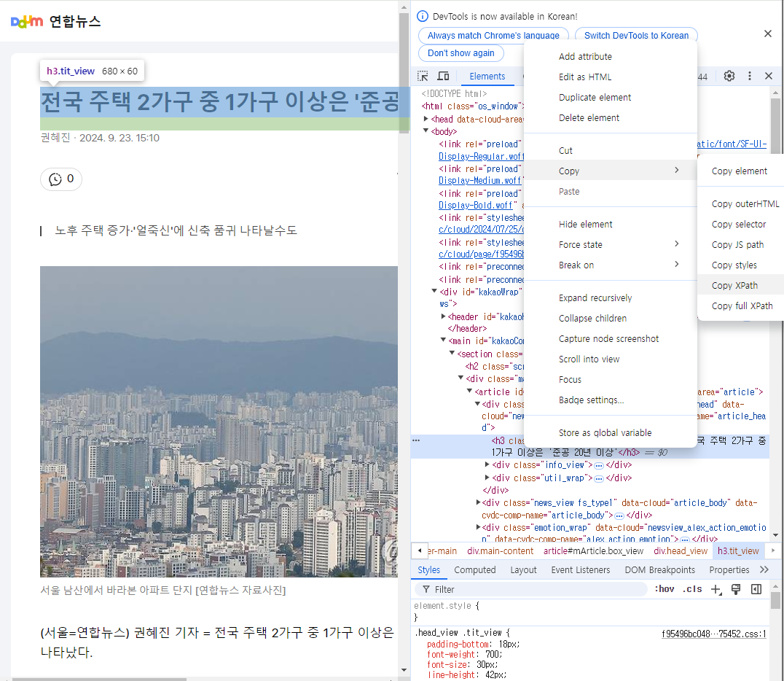The width and height of the screenshot is (784, 681).
Task: Choose Scroll into view
Action: tap(611, 359)
